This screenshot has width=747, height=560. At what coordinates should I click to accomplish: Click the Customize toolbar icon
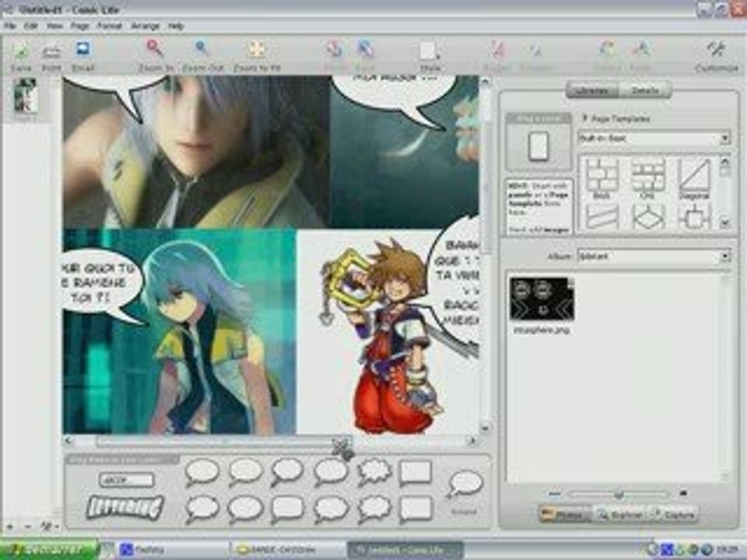[716, 50]
